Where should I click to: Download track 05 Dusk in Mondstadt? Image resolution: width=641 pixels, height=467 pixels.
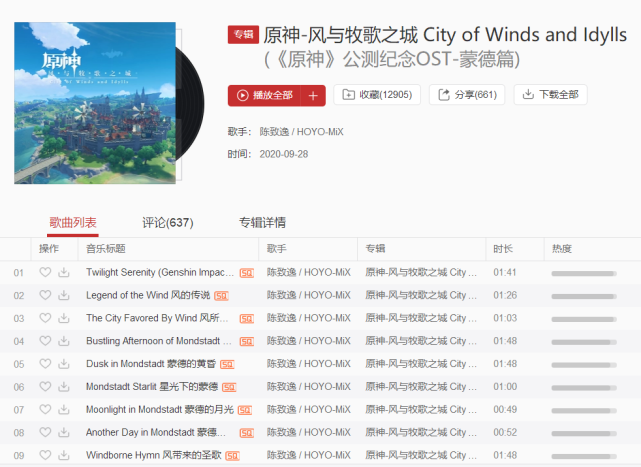(64, 364)
